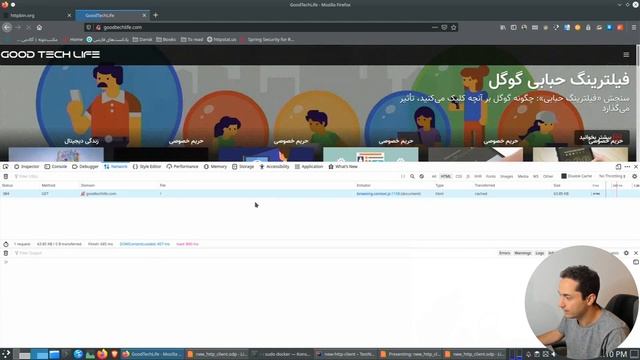Launch Firefox from the taskbar icon
Screen dimensions: 640x360
(x=102, y=354)
